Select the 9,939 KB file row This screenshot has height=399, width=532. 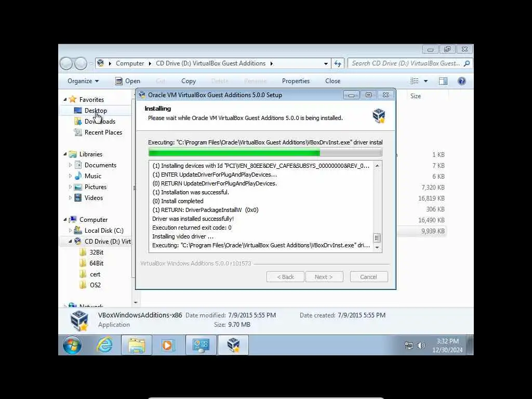(x=423, y=231)
